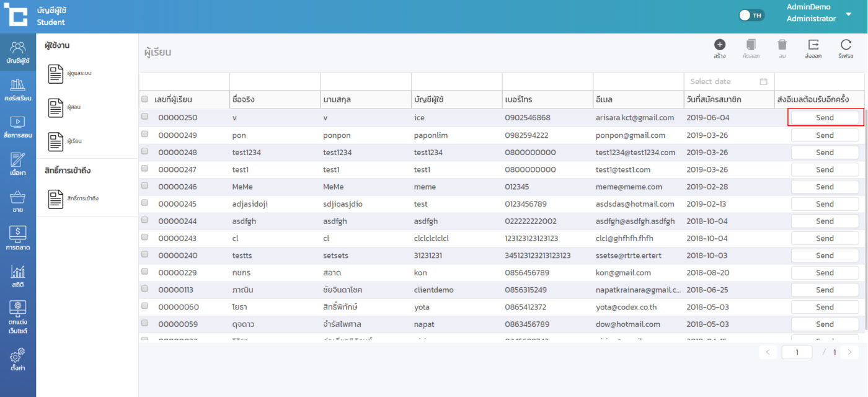Expand the AdminDemo account dropdown arrow

pos(848,14)
